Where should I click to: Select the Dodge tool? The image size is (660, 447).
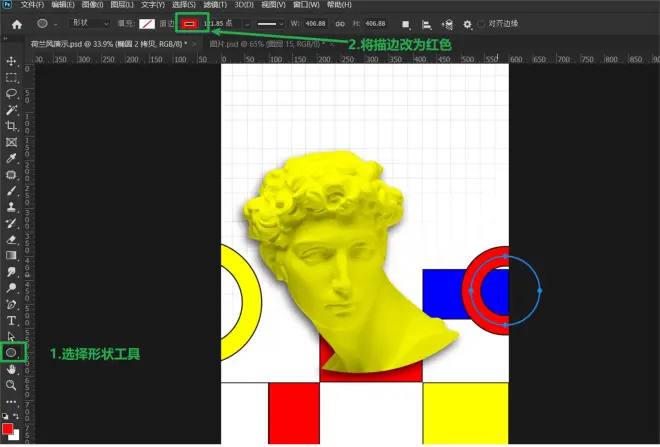pos(11,288)
